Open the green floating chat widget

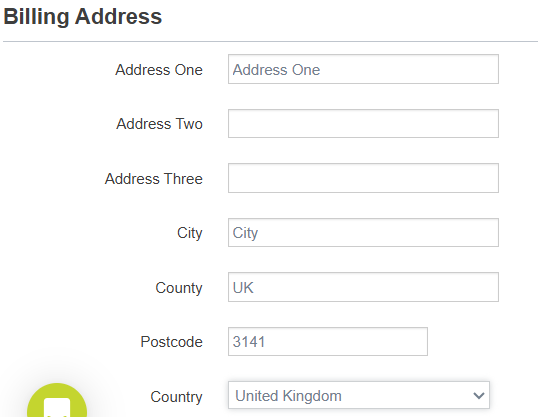[x=57, y=401]
